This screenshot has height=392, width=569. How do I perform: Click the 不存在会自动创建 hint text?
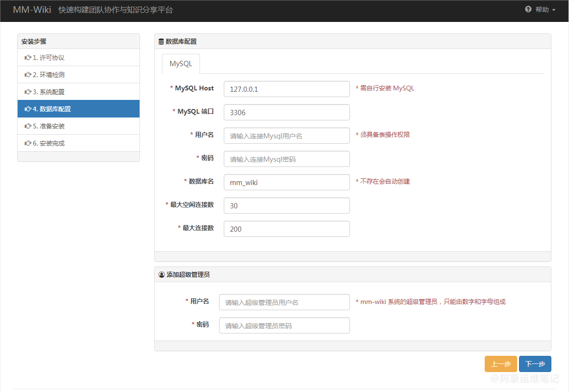coord(382,181)
